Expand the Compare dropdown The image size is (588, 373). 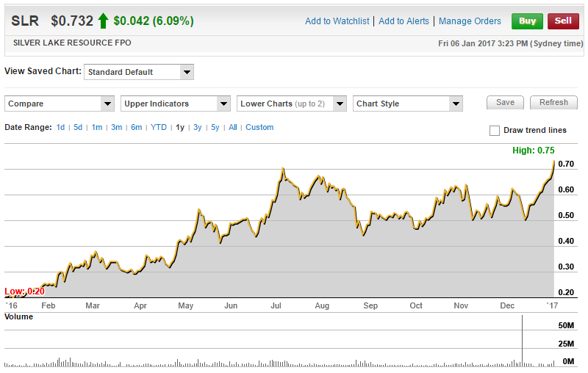click(60, 104)
